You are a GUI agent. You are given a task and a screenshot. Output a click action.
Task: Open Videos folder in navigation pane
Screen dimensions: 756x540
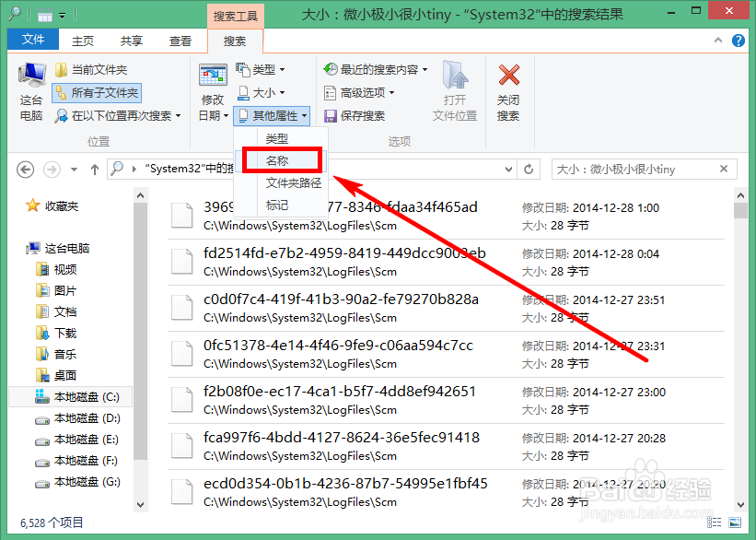click(57, 269)
